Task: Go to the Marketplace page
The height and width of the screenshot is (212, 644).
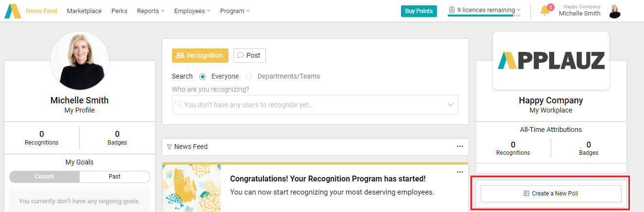Action: pyautogui.click(x=84, y=11)
